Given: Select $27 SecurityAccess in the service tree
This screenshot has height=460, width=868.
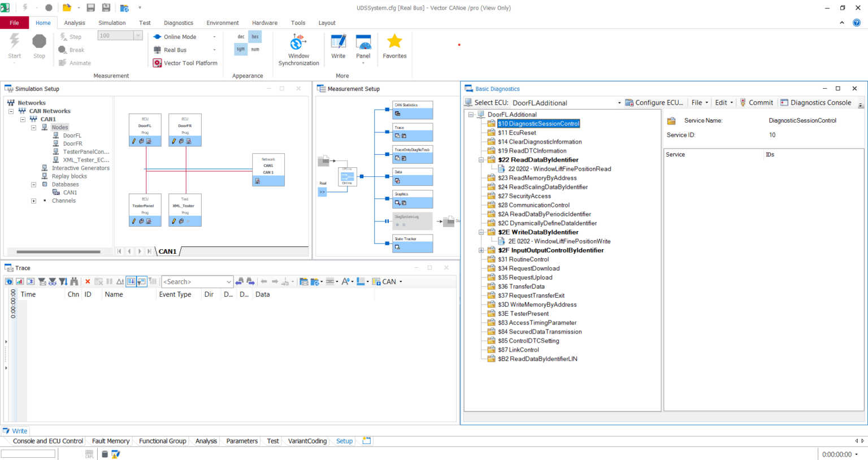Looking at the screenshot, I should coord(524,196).
